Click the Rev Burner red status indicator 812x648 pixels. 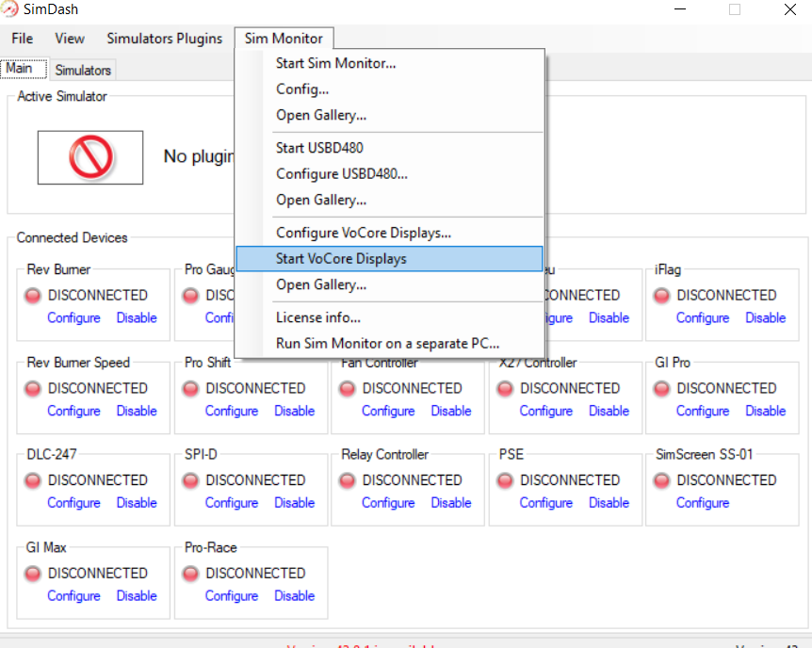click(34, 296)
